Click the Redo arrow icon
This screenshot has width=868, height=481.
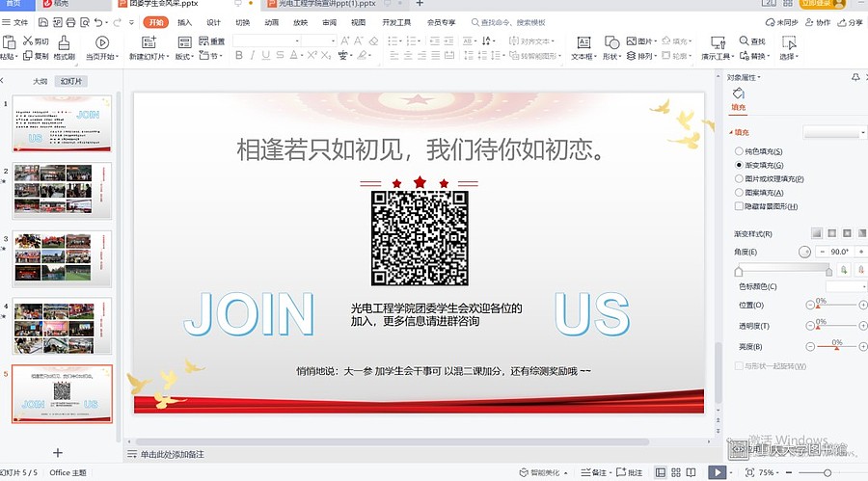(x=118, y=22)
